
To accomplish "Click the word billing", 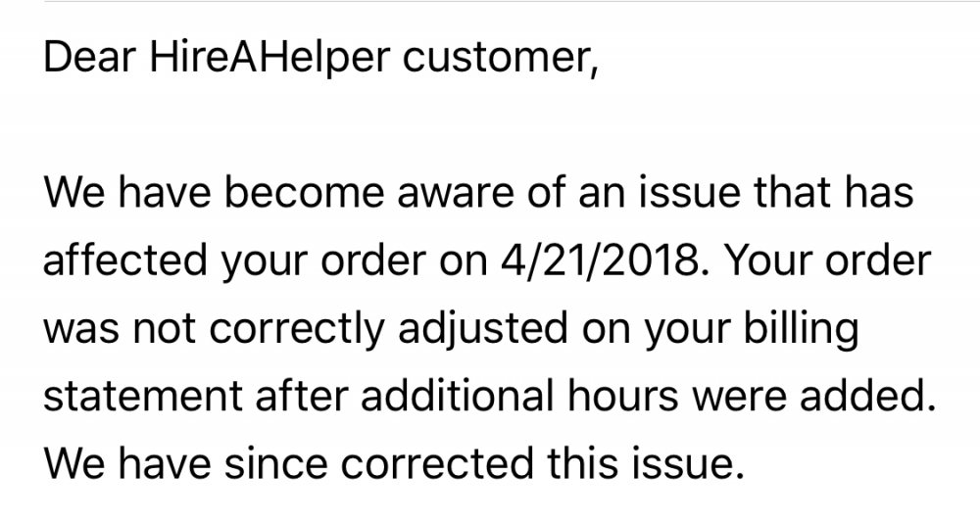I will 809,330.
